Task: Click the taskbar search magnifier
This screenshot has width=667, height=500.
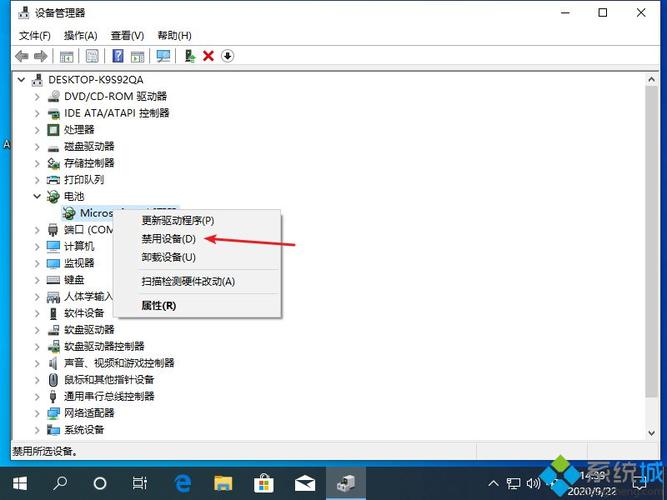Action: tap(60, 483)
